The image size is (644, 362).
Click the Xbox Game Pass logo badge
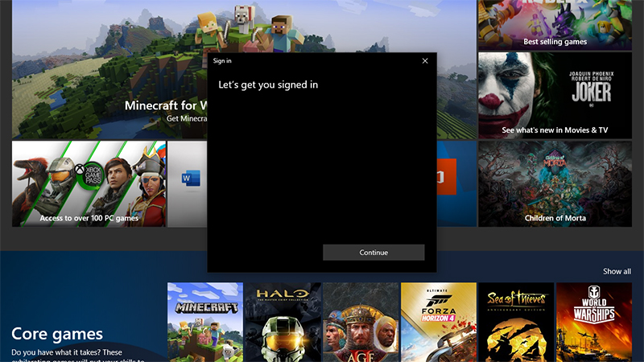89,175
